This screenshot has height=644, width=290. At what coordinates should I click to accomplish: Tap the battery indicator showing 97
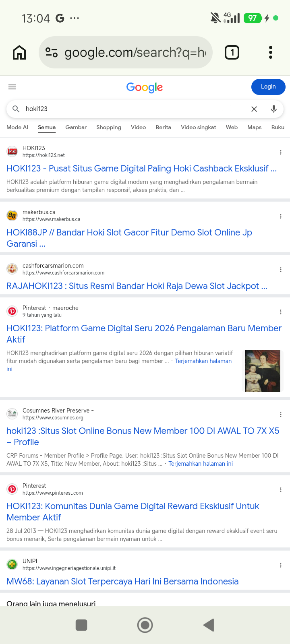[x=252, y=18]
